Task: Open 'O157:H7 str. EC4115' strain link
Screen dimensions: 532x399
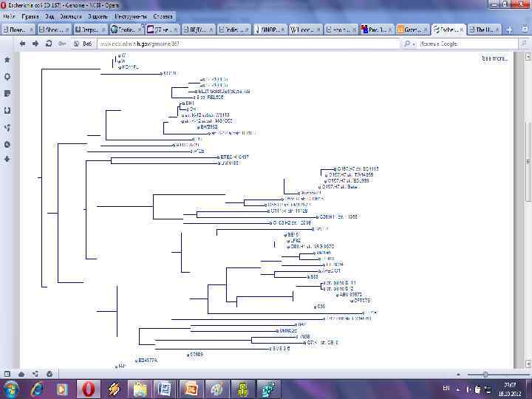Action: pos(358,168)
